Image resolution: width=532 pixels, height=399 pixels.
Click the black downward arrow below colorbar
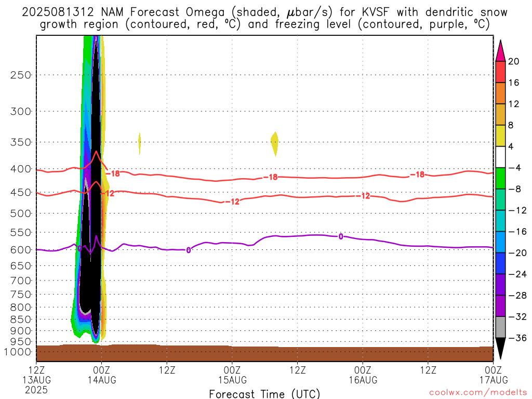tap(500, 349)
